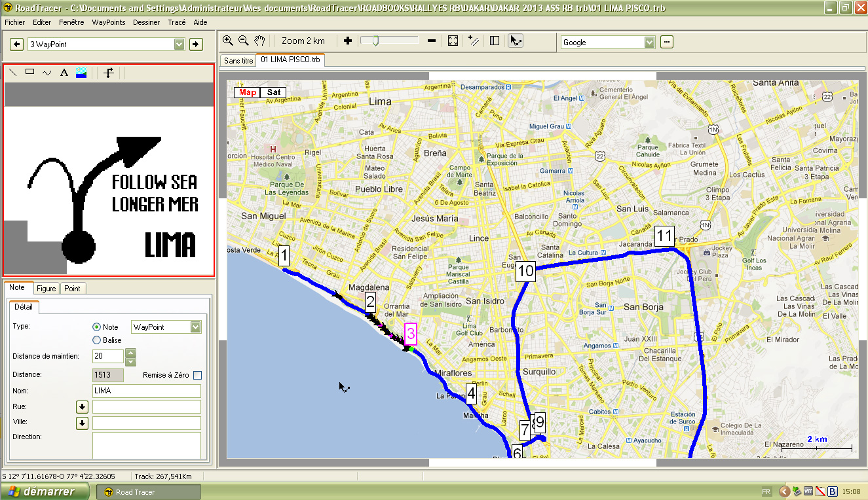Tick the Remise à Zéro checkbox

pos(198,376)
